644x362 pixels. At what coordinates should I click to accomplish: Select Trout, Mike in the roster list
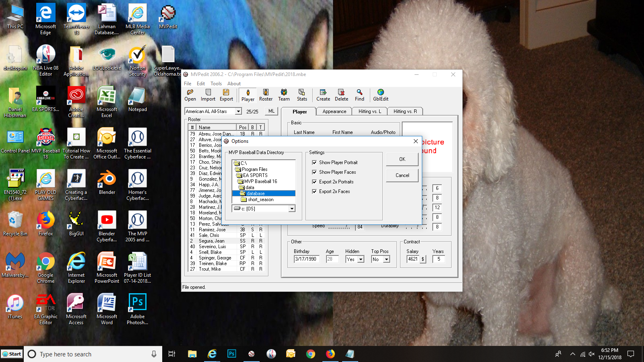pyautogui.click(x=226, y=269)
